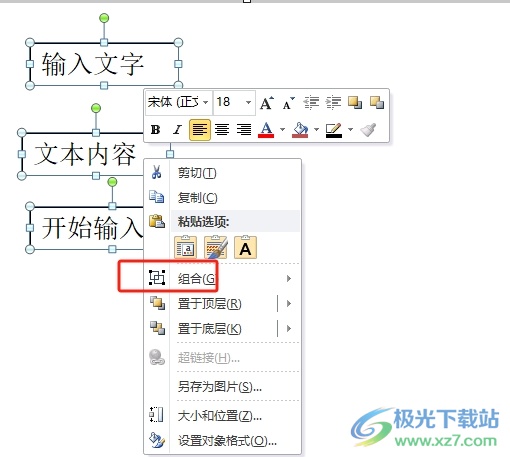Click the Format Painter brush icon
The height and width of the screenshot is (457, 510).
coord(368,130)
